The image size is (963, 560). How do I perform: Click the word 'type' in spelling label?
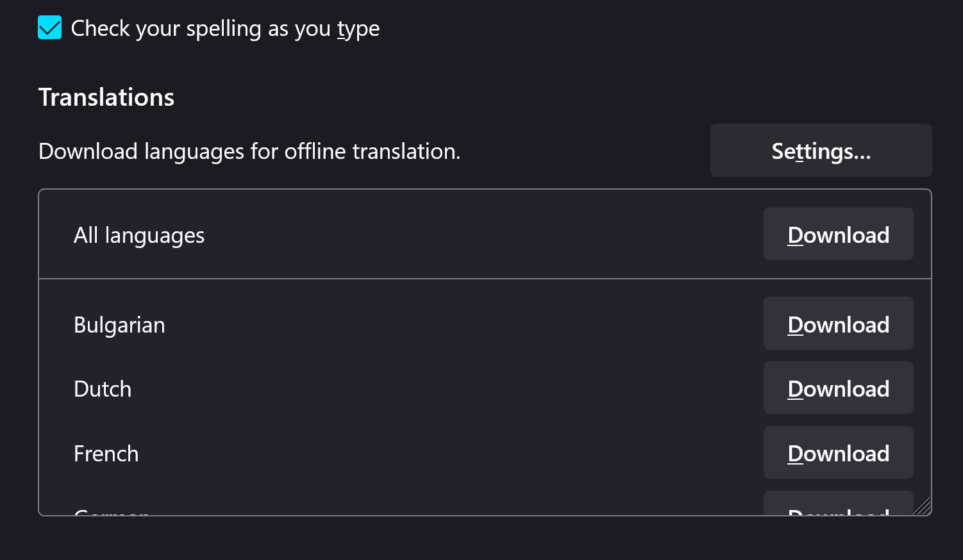coord(358,29)
